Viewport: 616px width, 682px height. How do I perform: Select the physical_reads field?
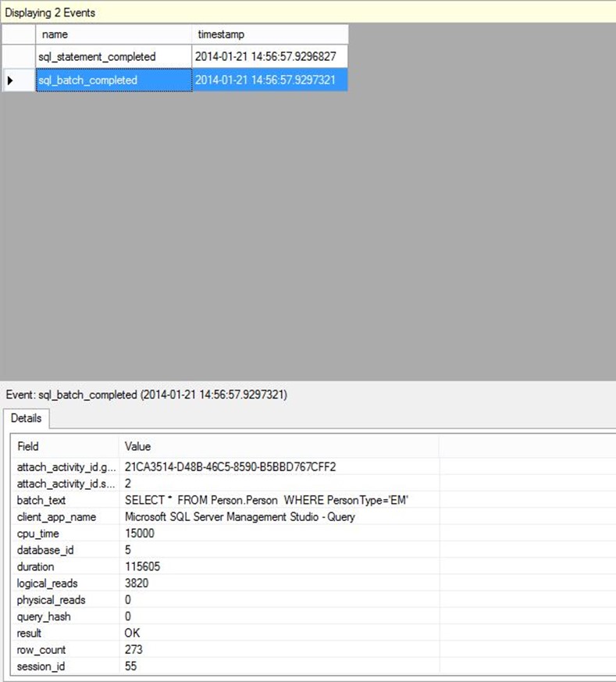coord(51,600)
